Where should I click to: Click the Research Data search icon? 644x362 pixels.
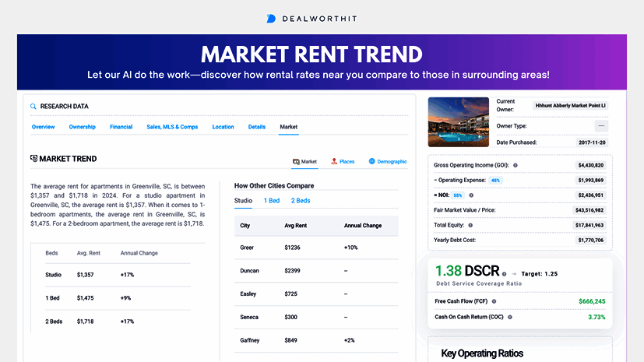[33, 106]
